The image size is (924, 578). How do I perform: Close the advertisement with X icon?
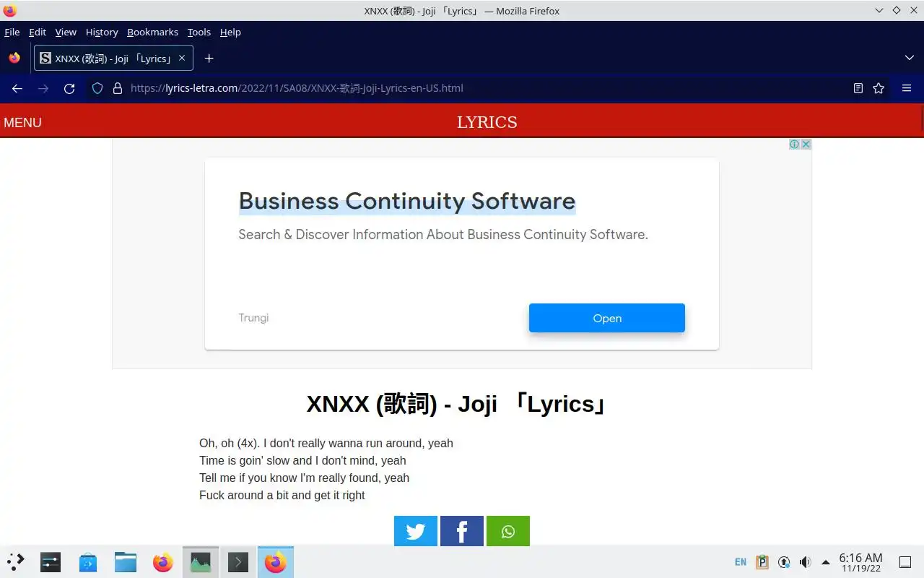[806, 144]
